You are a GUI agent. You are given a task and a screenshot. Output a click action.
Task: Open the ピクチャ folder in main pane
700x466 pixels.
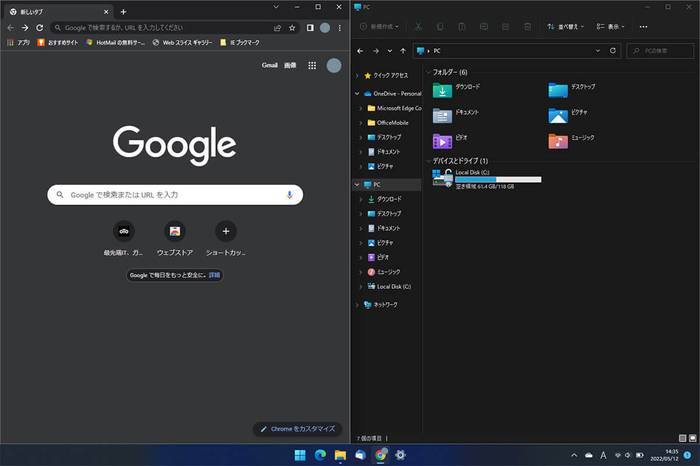tap(568, 115)
